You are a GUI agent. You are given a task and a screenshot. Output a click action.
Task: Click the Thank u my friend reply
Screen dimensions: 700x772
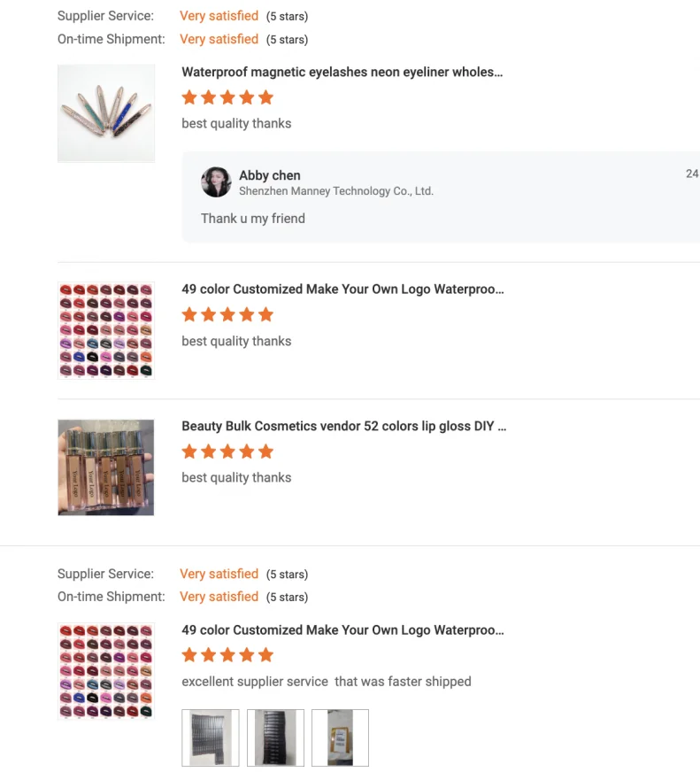(253, 219)
